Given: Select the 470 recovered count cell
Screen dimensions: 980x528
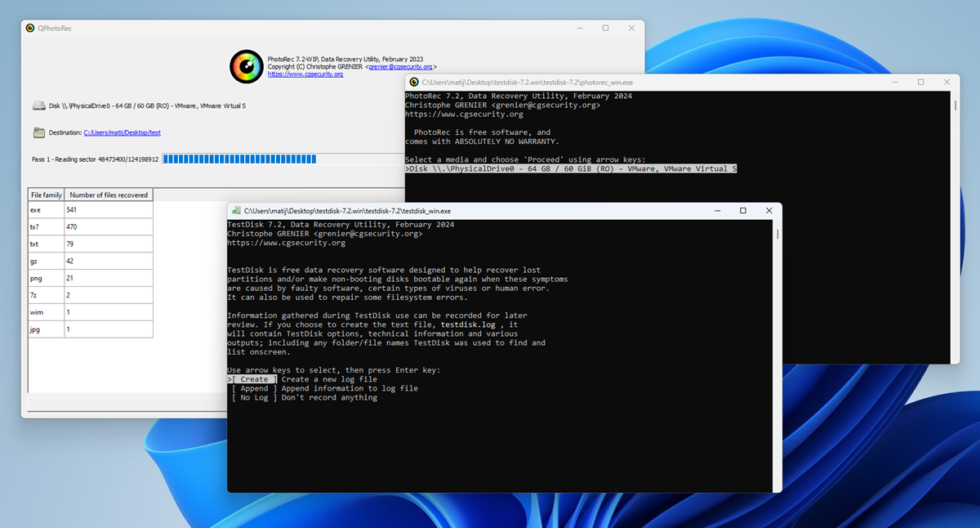Looking at the screenshot, I should click(109, 227).
